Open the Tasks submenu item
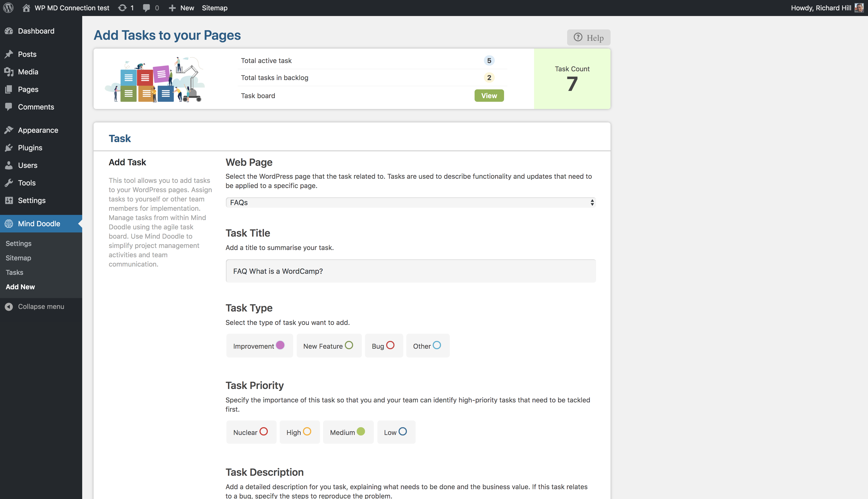This screenshot has height=499, width=868. click(x=14, y=272)
